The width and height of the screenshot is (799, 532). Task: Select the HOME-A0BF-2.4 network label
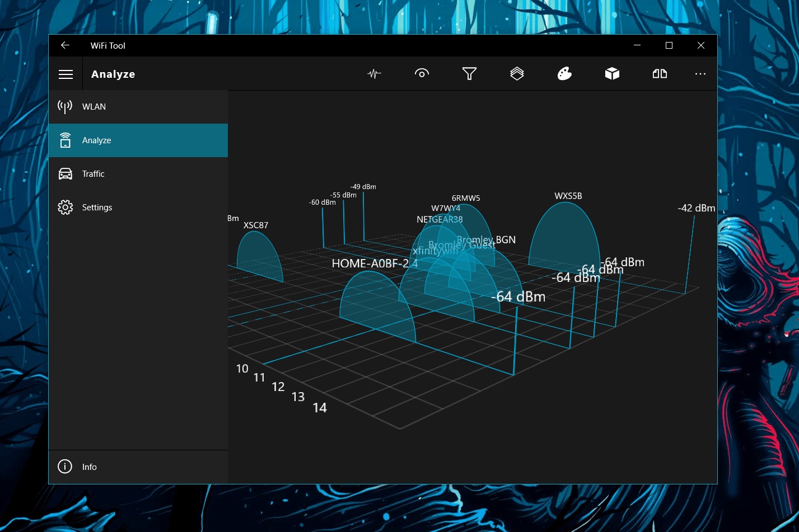[375, 263]
